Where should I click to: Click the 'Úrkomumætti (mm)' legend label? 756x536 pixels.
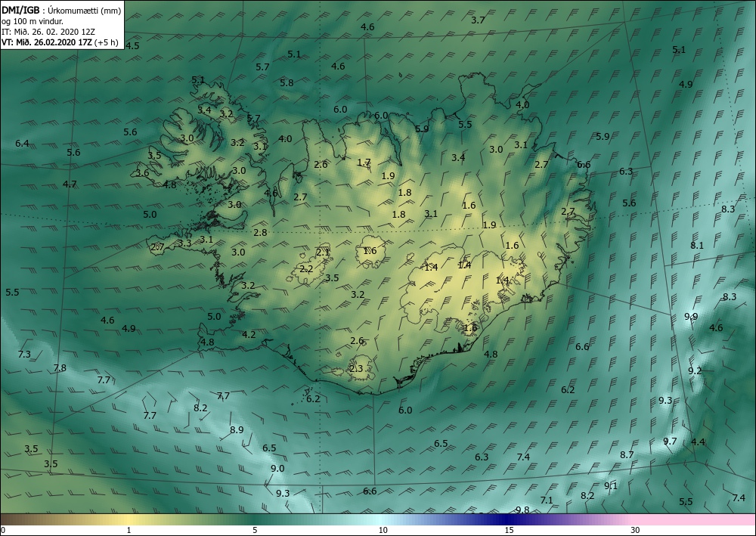pyautogui.click(x=85, y=11)
